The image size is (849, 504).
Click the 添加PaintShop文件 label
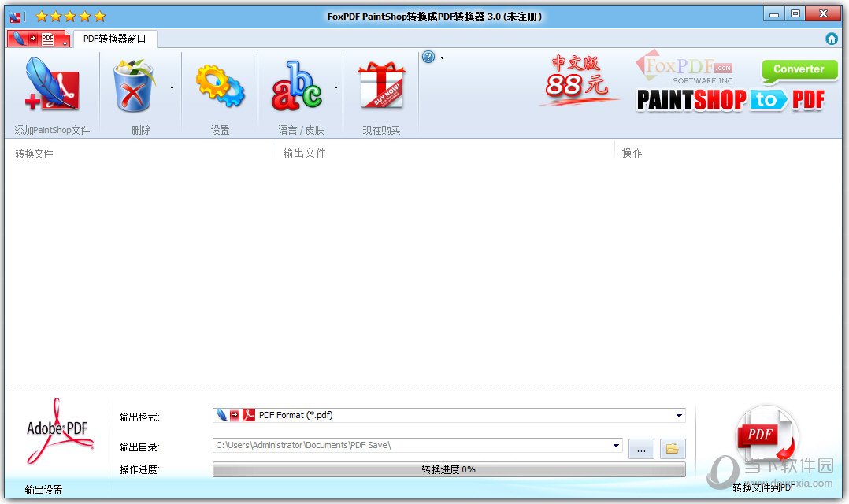coord(53,130)
